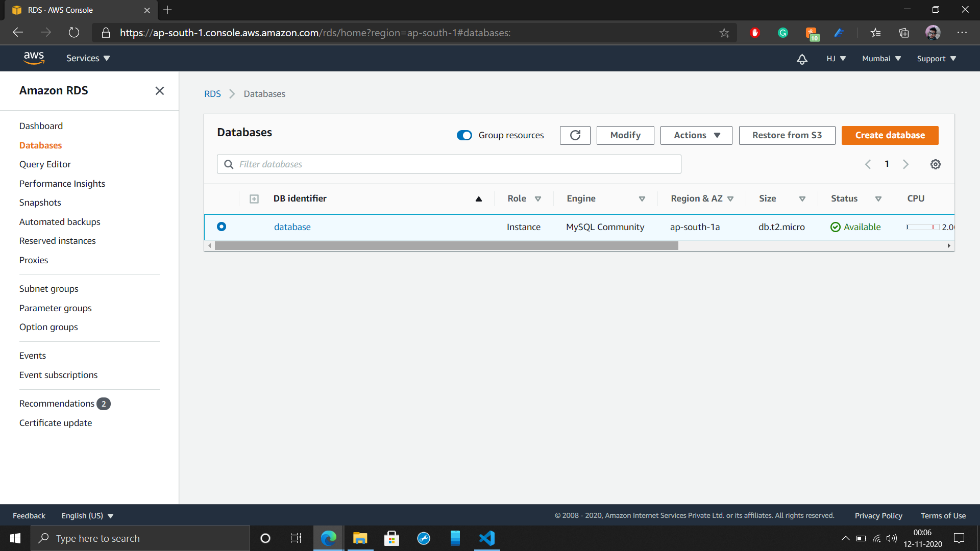Image resolution: width=980 pixels, height=551 pixels.
Task: Click the CPU usage bar for the database
Action: coord(922,227)
